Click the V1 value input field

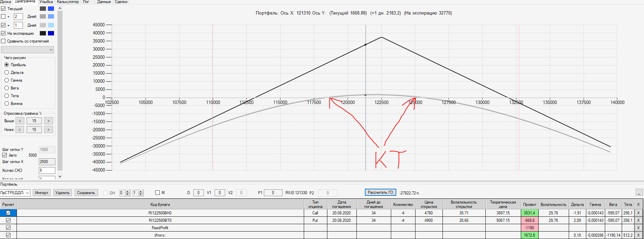220,193
